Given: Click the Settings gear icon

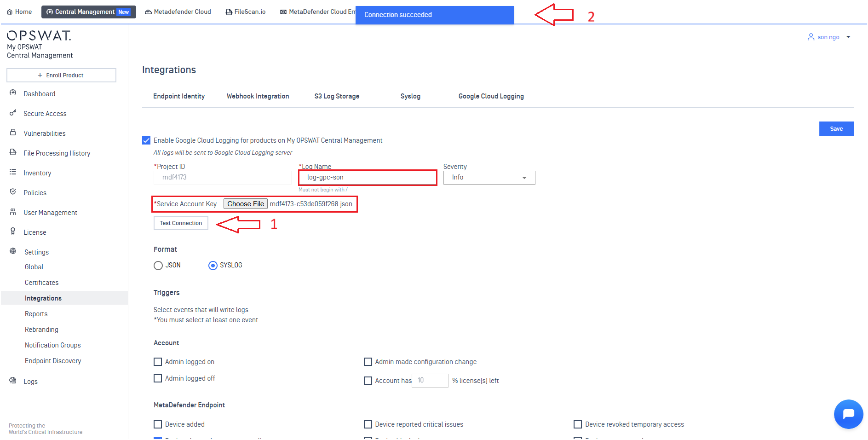Looking at the screenshot, I should pyautogui.click(x=13, y=251).
